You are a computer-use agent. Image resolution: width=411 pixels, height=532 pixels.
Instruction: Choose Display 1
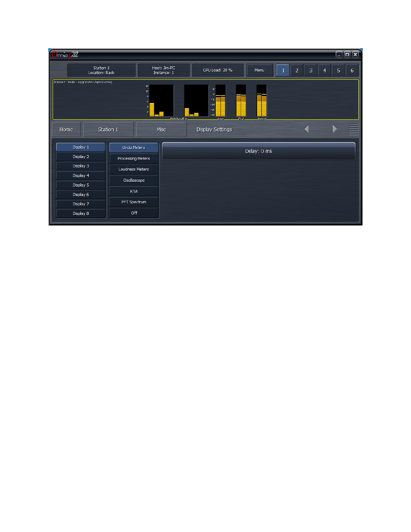point(81,147)
